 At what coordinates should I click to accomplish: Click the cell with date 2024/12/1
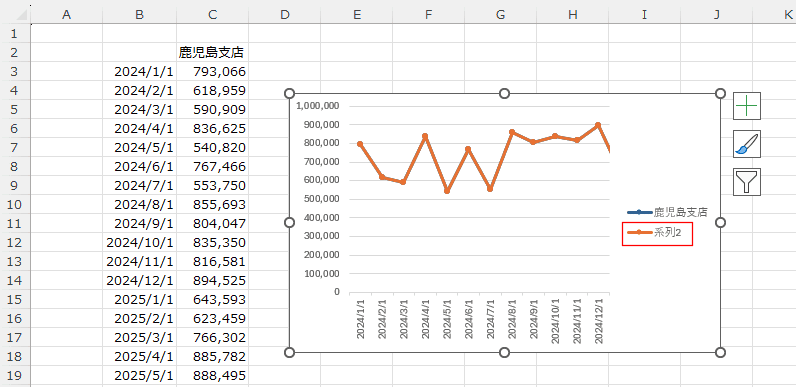pyautogui.click(x=139, y=280)
